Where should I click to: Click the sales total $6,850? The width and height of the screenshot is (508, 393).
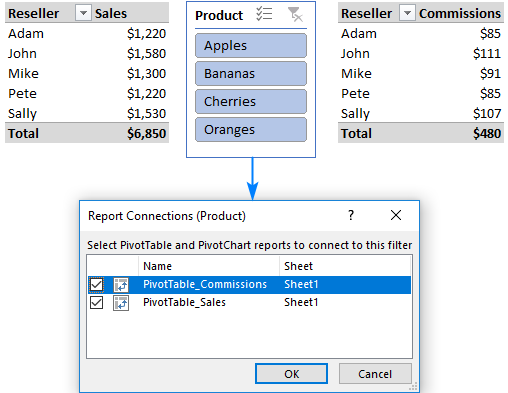(x=146, y=134)
